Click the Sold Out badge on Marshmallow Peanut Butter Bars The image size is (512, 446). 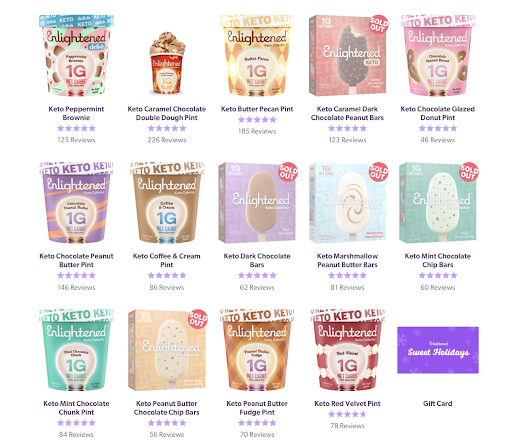point(379,172)
